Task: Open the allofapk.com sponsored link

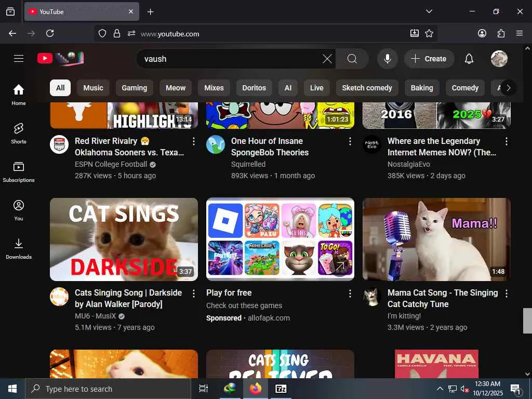Action: click(269, 318)
